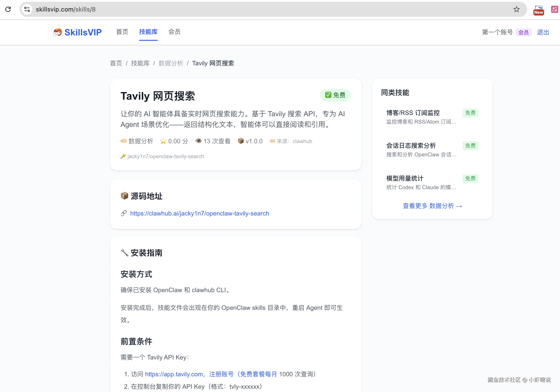This screenshot has width=560, height=392.
Task: Click the SkillsVIP shrimp logo
Action: coord(58,32)
